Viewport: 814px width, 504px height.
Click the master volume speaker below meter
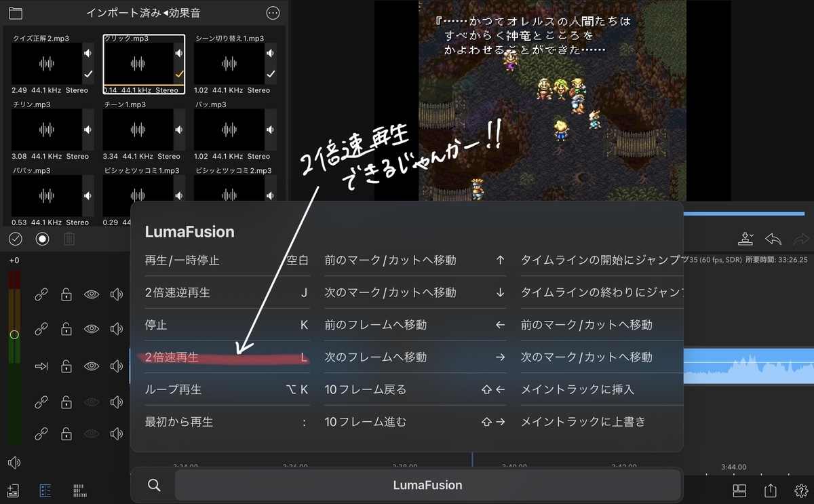coord(14,463)
